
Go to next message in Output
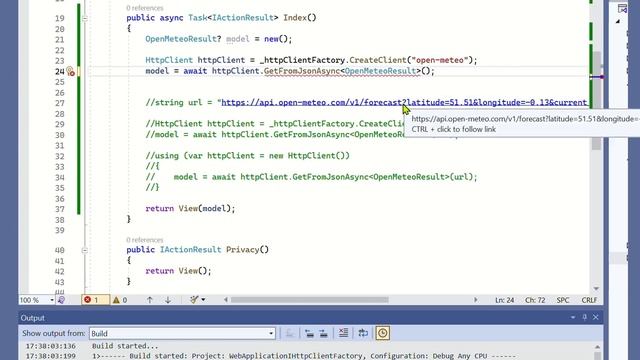(324, 333)
